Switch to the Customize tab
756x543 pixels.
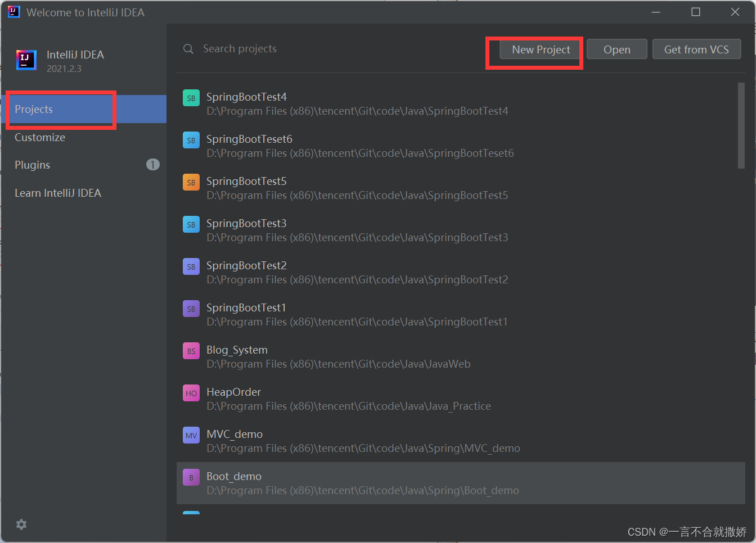[x=84, y=137]
